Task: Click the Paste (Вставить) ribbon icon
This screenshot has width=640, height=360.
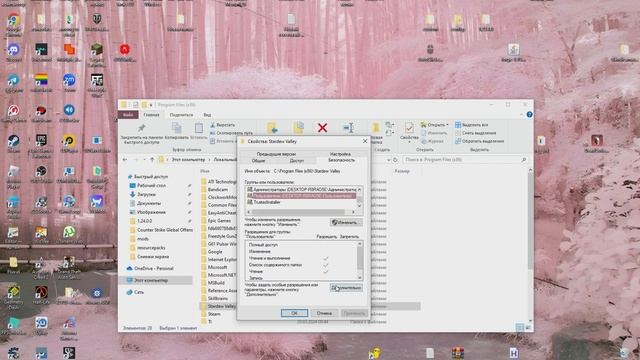Action: (x=199, y=129)
